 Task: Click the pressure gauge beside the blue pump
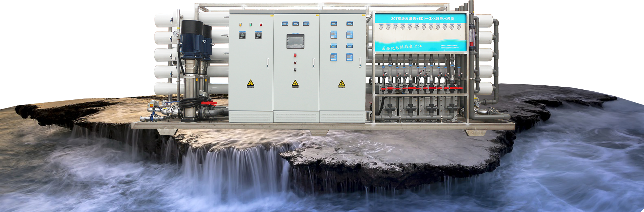tap(175, 34)
